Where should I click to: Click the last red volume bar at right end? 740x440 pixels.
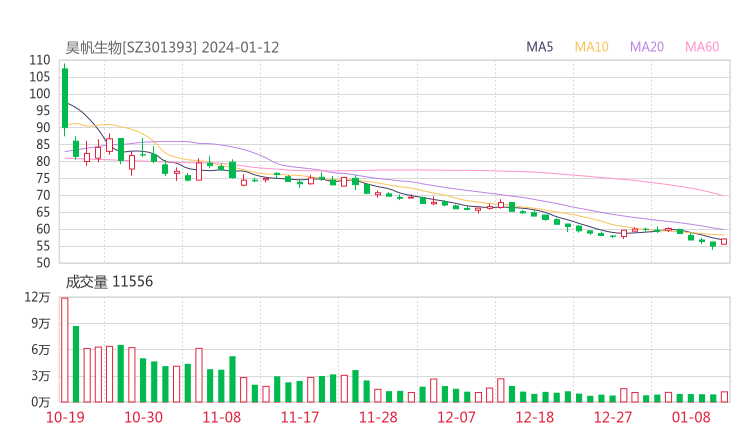click(724, 397)
